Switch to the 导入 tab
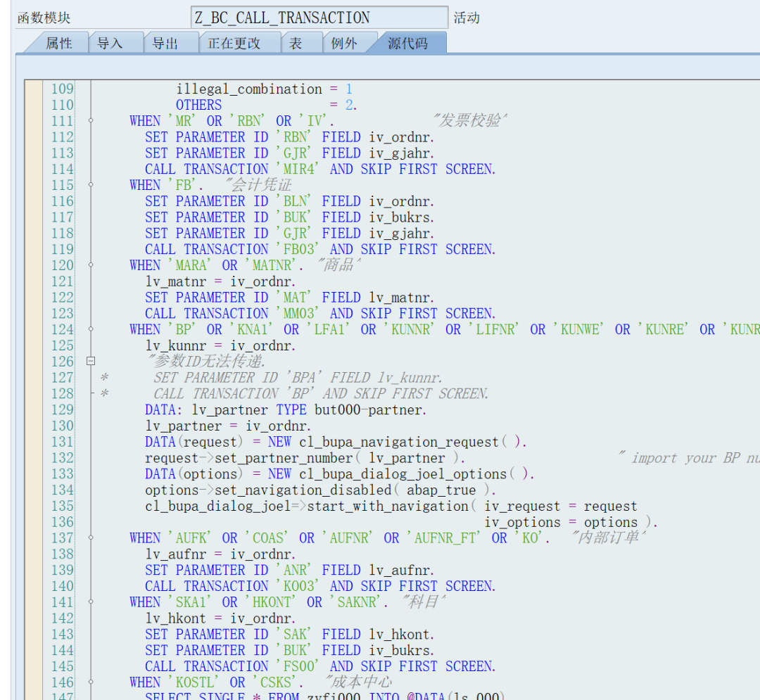760x700 pixels. pos(110,43)
